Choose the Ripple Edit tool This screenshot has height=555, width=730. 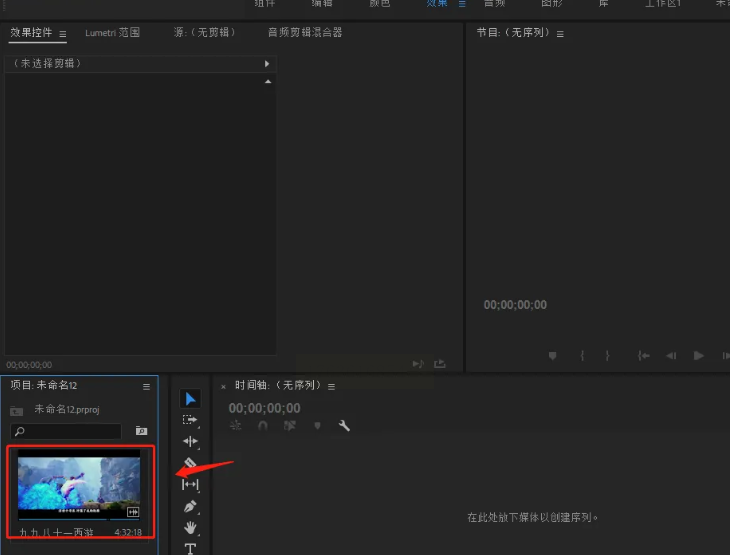coord(190,441)
